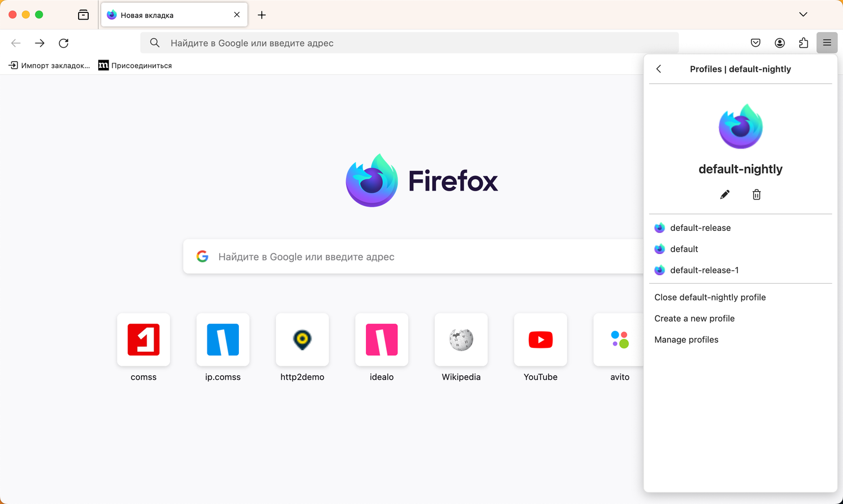Click the search magnifier in address bar
This screenshot has width=843, height=504.
coord(155,43)
